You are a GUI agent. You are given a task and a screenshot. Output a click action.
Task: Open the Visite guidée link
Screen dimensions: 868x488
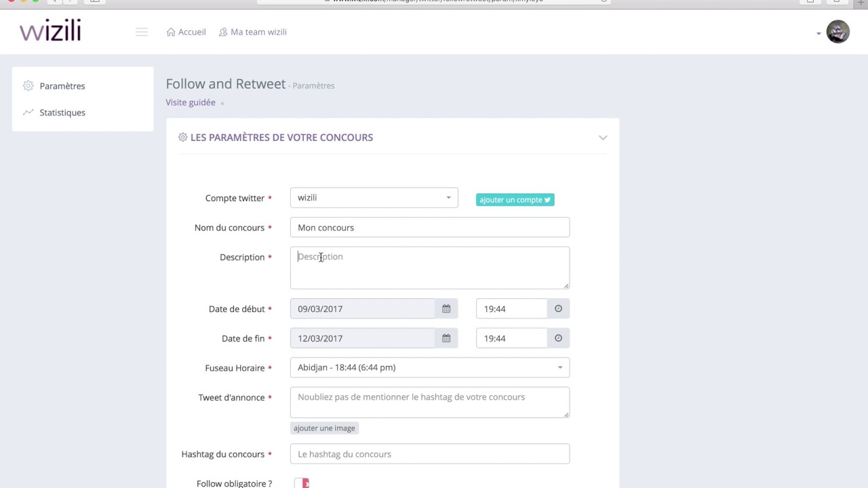click(191, 102)
